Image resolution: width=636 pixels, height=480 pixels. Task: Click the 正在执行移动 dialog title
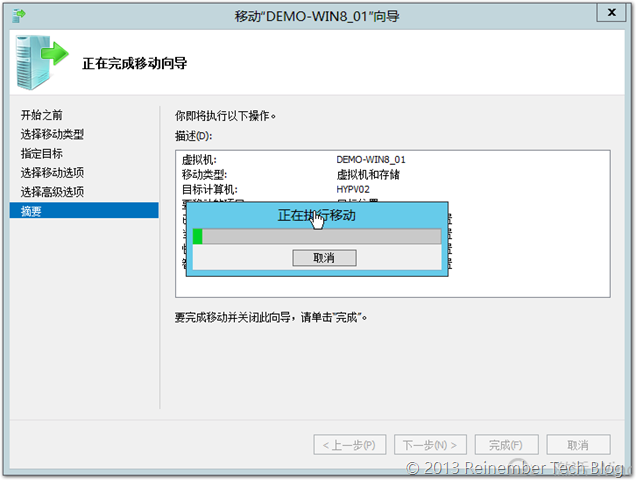coord(317,215)
